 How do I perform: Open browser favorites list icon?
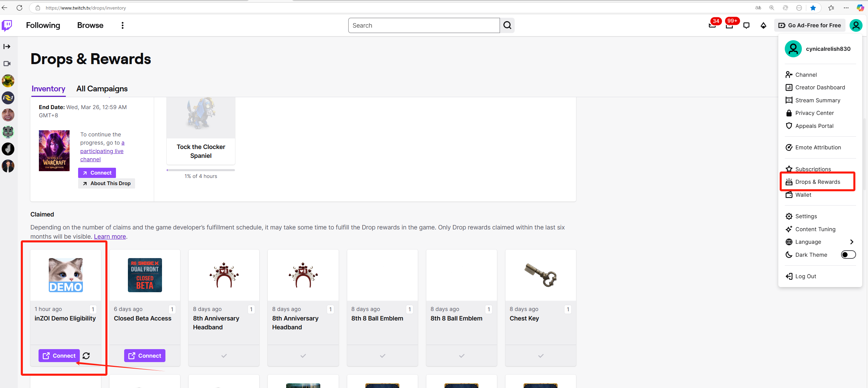831,8
